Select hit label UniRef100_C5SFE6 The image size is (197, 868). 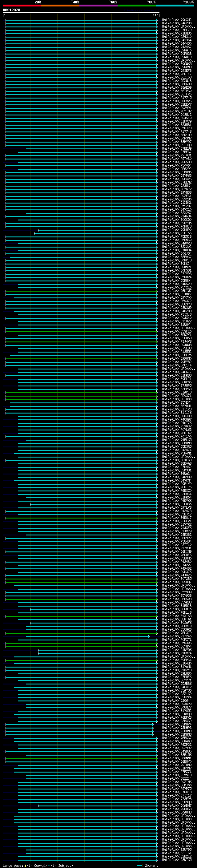click(177, 332)
